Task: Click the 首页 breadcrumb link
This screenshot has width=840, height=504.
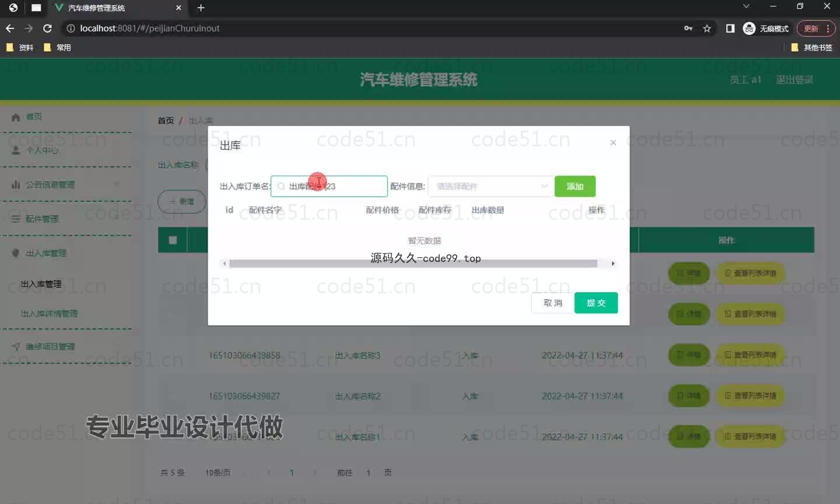Action: (x=166, y=120)
